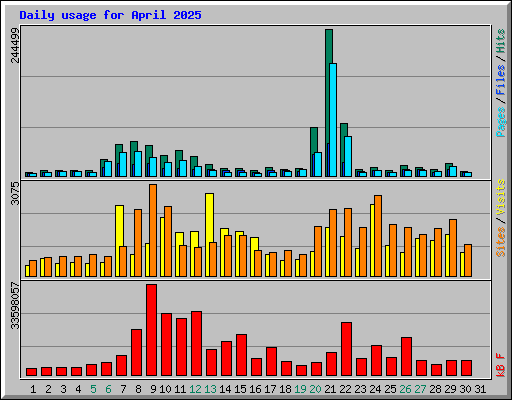Click green weekend day label 27
The height and width of the screenshot is (400, 512).
click(x=420, y=389)
